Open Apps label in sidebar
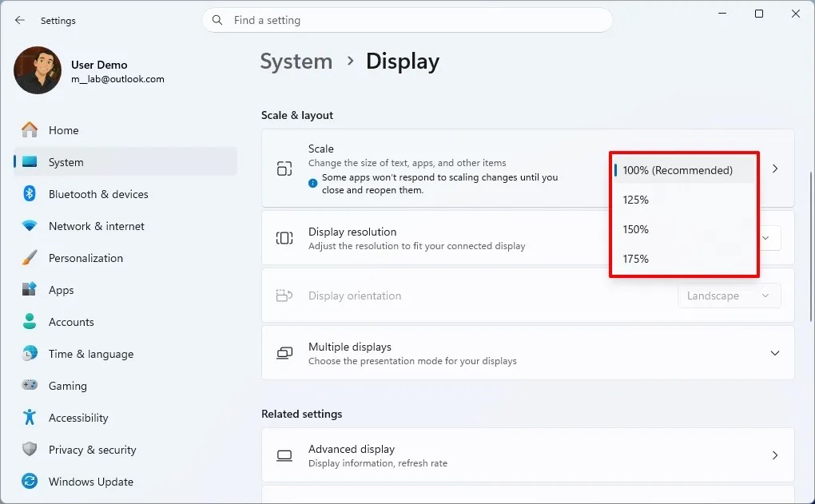 tap(62, 290)
